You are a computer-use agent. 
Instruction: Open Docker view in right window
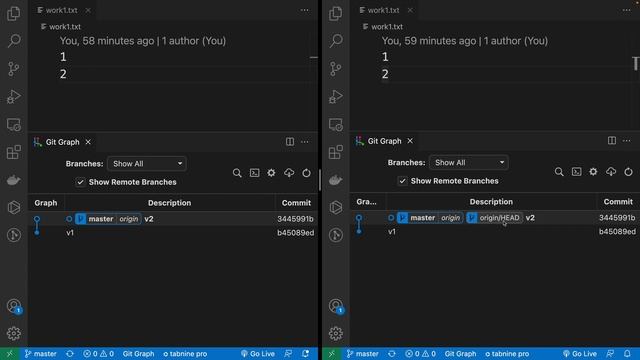[336, 180]
